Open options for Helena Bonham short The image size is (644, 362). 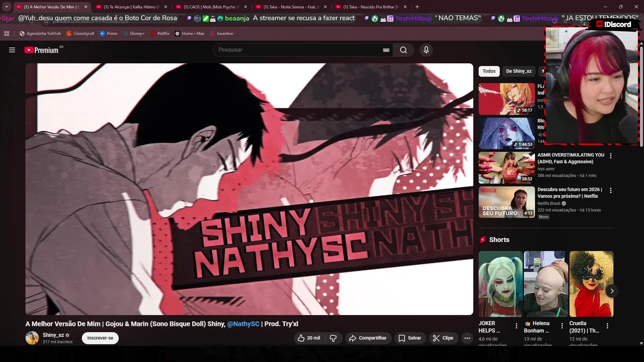tap(562, 326)
